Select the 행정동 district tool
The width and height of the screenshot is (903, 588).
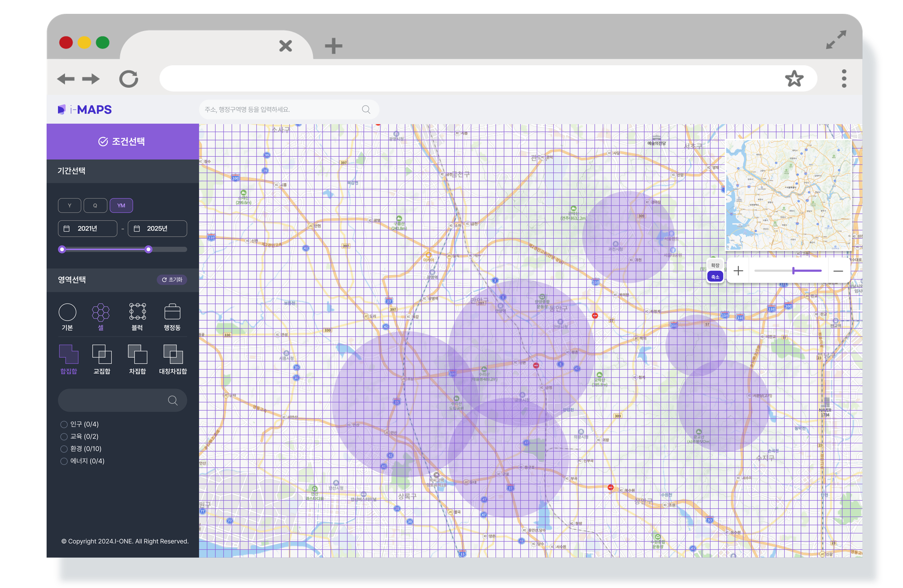[x=172, y=317]
